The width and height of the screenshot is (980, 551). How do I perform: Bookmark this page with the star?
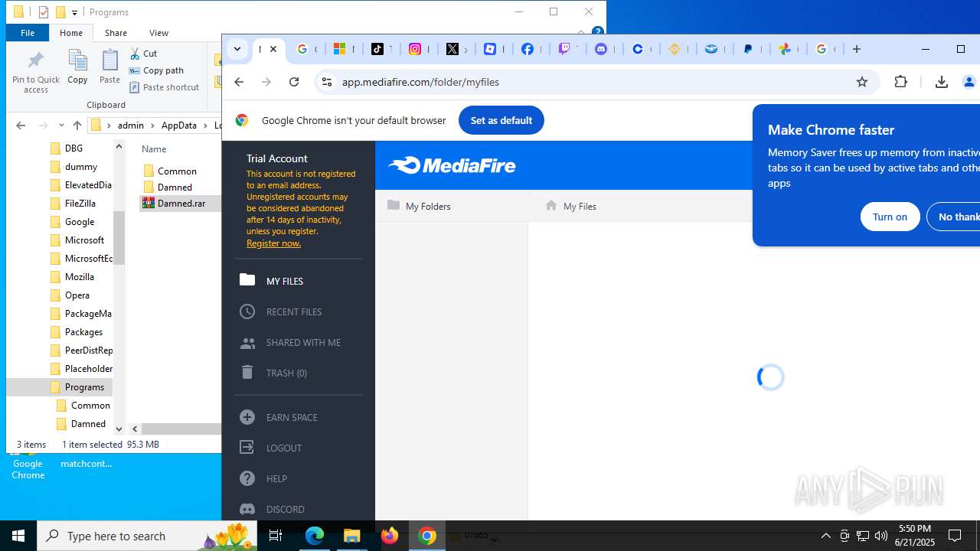[x=862, y=82]
